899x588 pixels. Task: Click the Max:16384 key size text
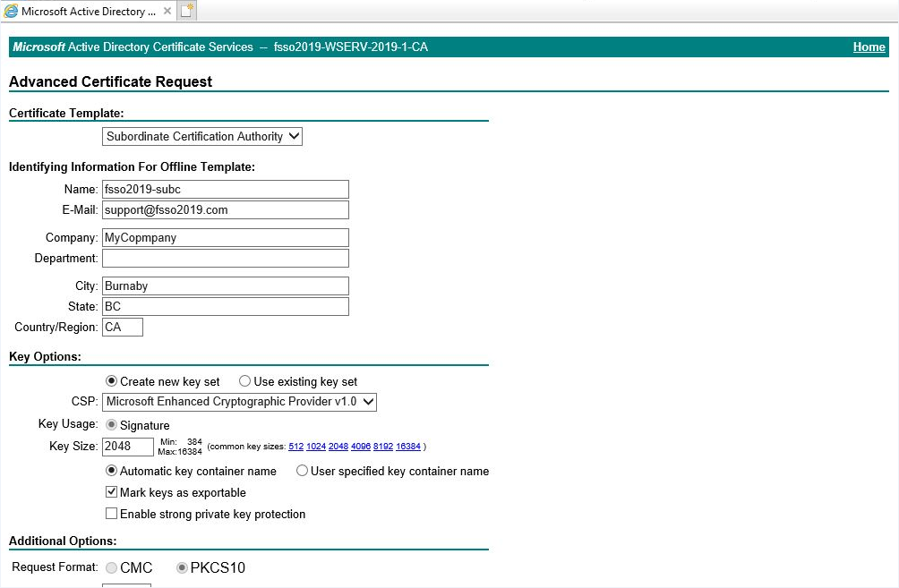point(180,452)
